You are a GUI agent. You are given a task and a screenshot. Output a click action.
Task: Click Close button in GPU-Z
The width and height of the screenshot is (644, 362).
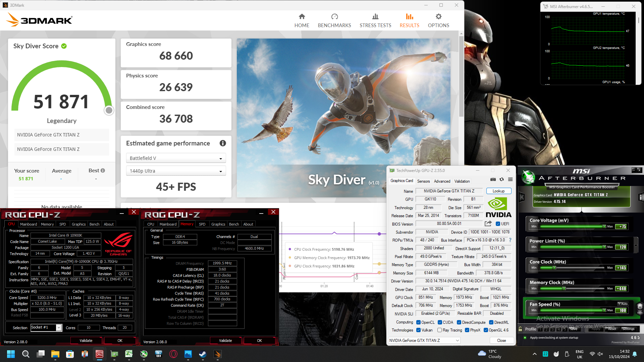[501, 341]
